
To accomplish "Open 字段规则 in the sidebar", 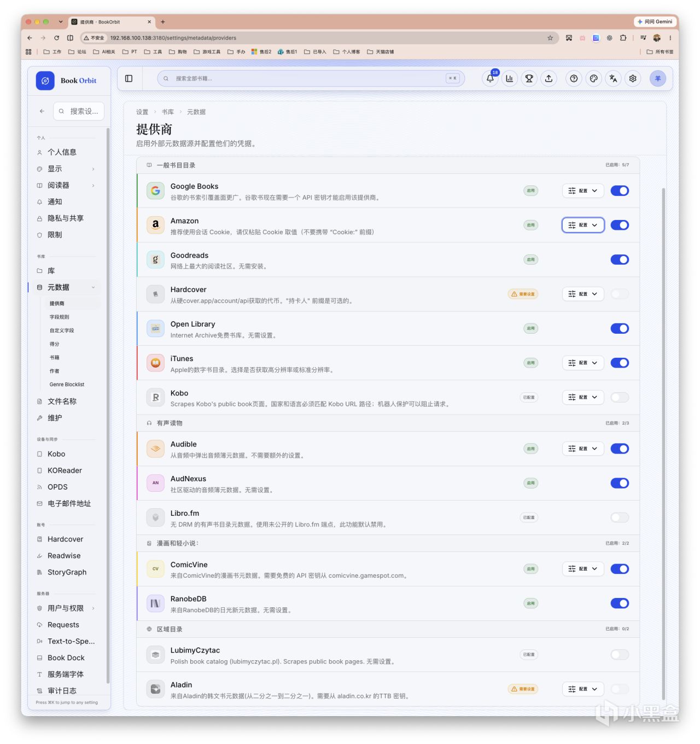I will [x=60, y=317].
